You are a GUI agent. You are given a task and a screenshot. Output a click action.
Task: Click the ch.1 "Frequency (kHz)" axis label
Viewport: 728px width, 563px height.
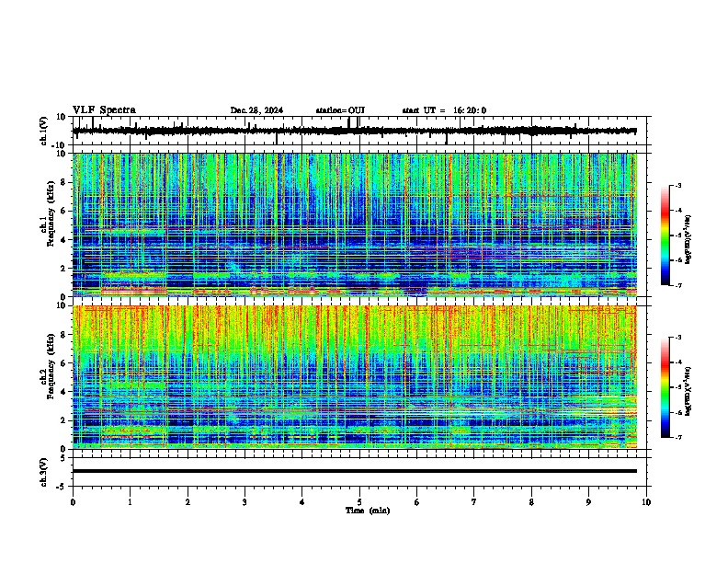[51, 214]
